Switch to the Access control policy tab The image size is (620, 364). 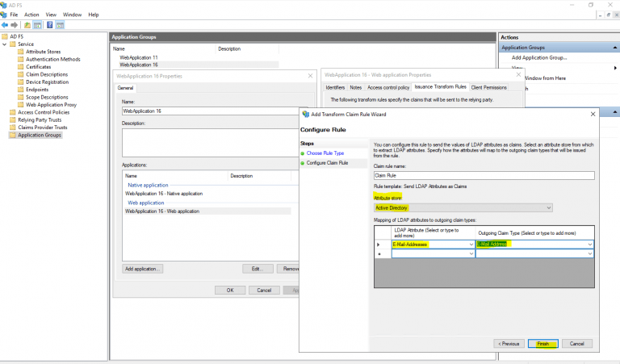(x=388, y=86)
